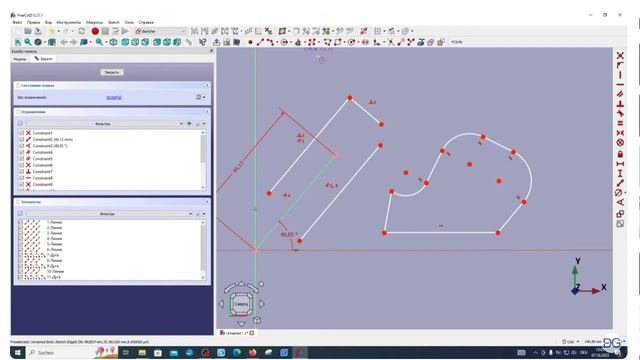This screenshot has width=640, height=360.
Task: Click the constraints list scrollbar
Action: pyautogui.click(x=203, y=160)
